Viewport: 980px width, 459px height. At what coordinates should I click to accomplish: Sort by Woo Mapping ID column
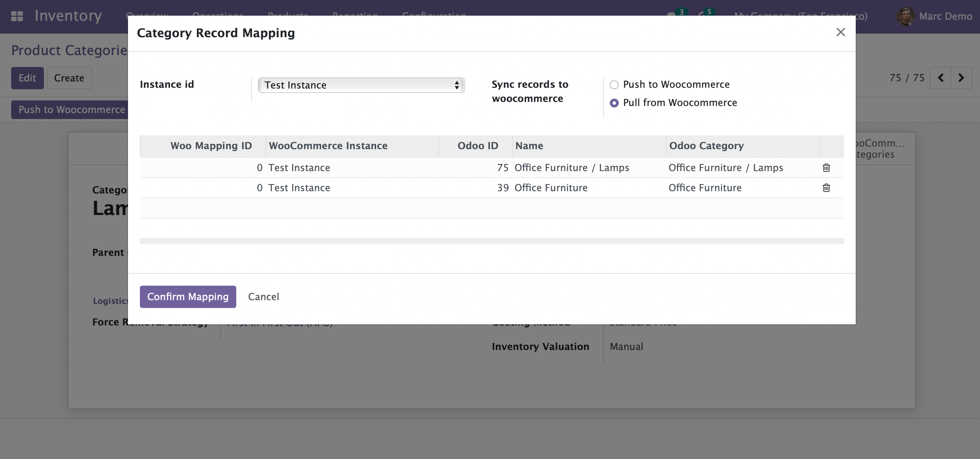pyautogui.click(x=211, y=146)
